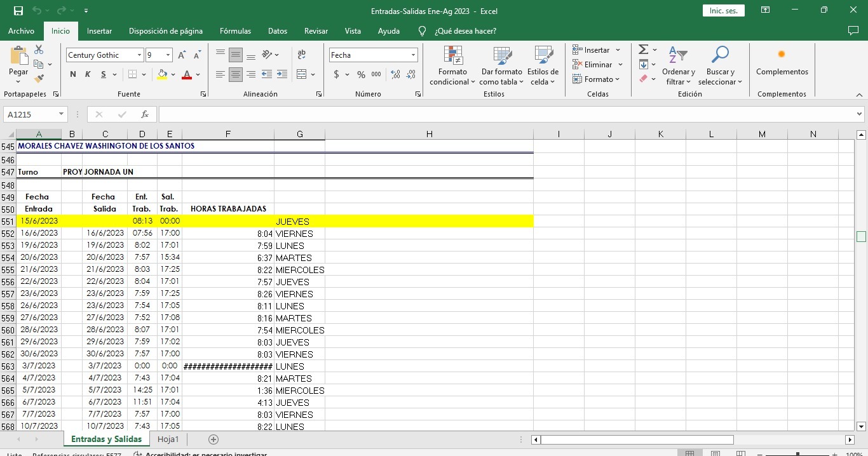Click the Save icon in title bar
Image resolution: width=868 pixels, height=456 pixels.
coord(18,11)
